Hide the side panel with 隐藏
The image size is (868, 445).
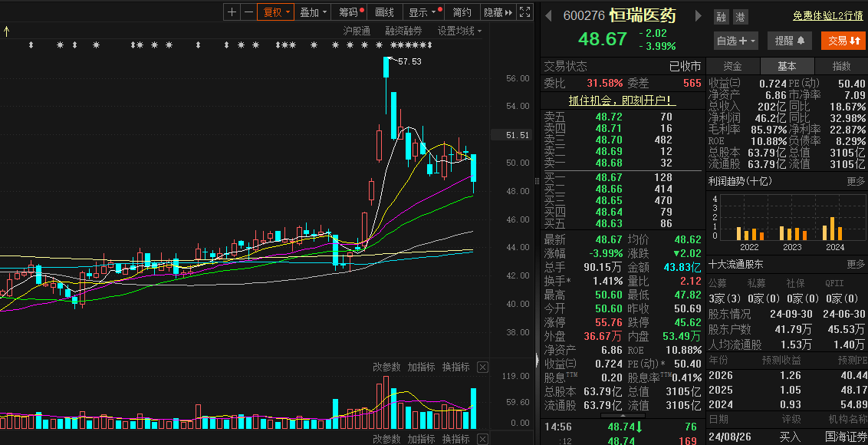tap(497, 12)
